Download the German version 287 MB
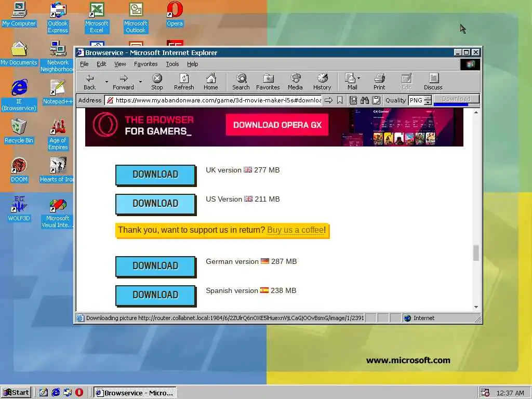This screenshot has height=399, width=532. [155, 267]
